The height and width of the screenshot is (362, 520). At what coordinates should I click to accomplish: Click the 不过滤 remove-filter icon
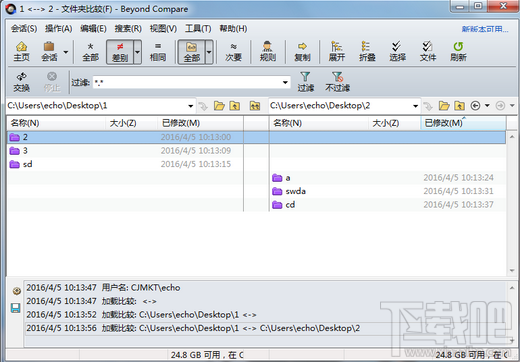coord(337,82)
